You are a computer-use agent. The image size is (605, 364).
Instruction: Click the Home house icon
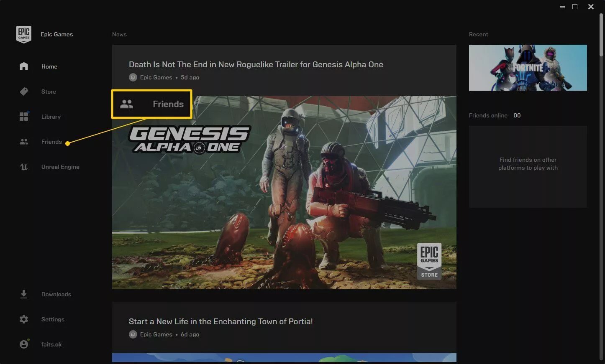24,66
